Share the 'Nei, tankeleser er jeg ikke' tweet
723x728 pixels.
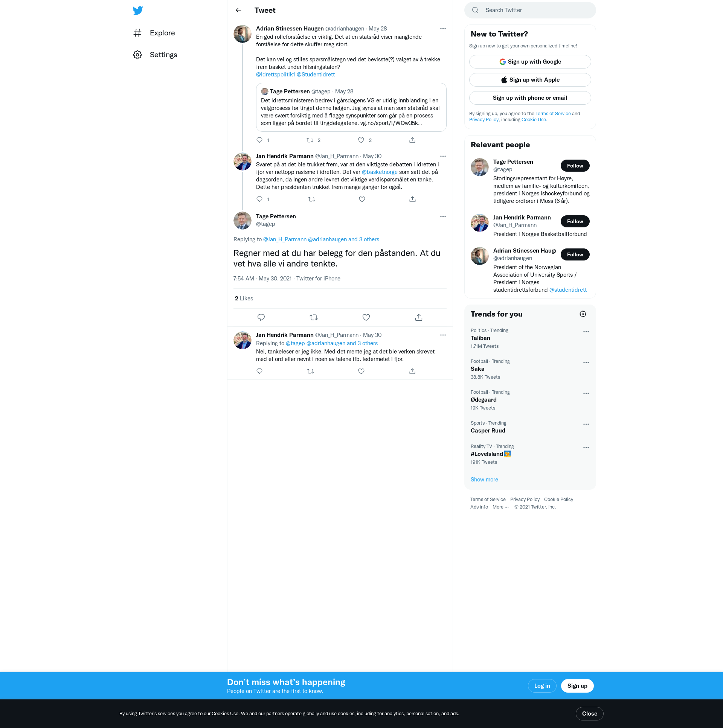(412, 371)
